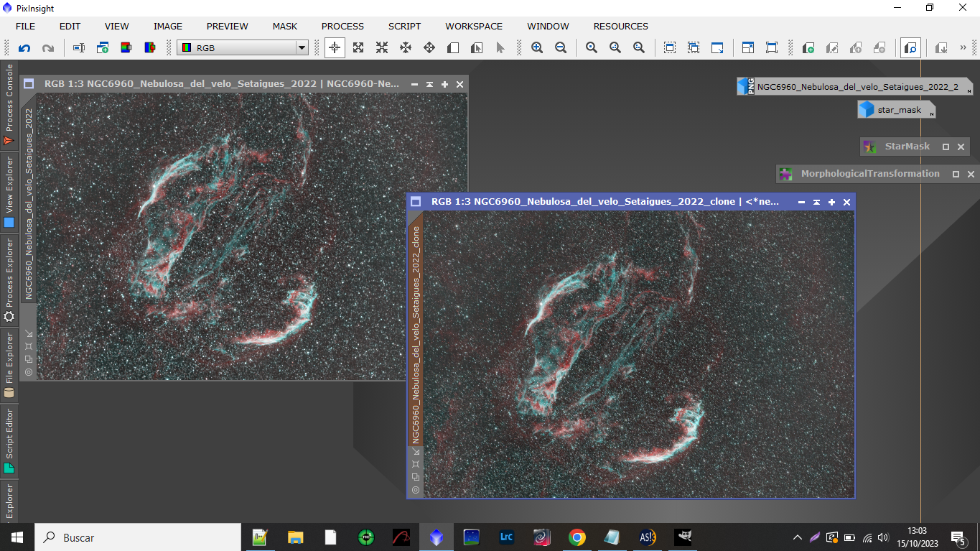Open the Script Editor side tab
The image size is (980, 551).
click(9, 441)
